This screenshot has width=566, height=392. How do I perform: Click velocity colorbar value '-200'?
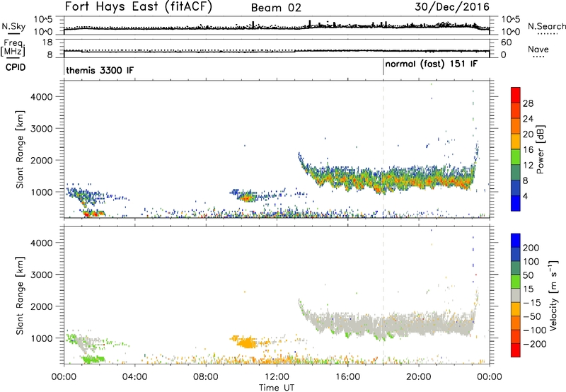click(534, 344)
